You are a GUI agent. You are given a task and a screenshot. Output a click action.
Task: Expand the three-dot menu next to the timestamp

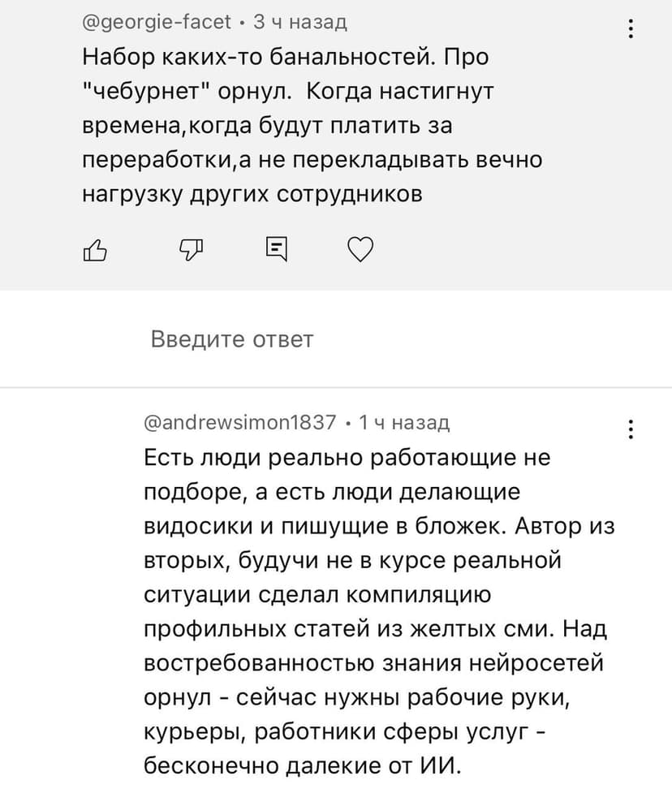pyautogui.click(x=631, y=27)
